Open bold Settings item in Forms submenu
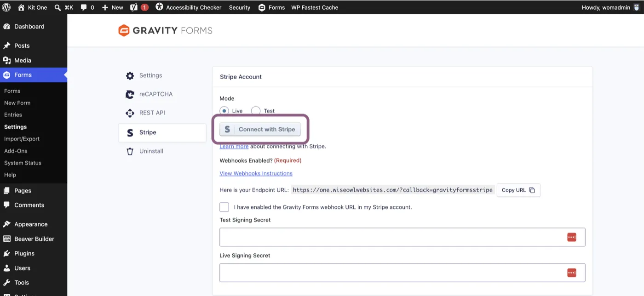The image size is (644, 296). pos(16,127)
